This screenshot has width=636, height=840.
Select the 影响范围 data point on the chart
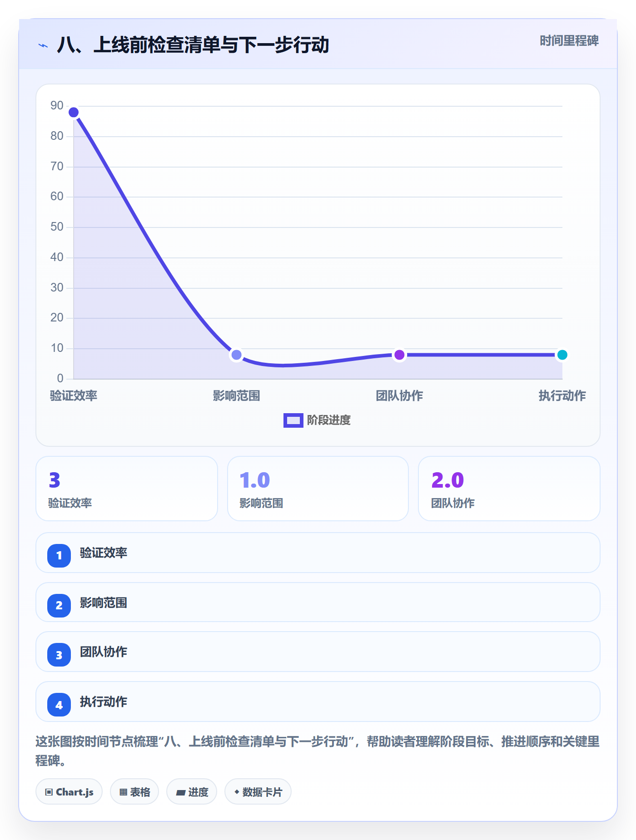[236, 355]
